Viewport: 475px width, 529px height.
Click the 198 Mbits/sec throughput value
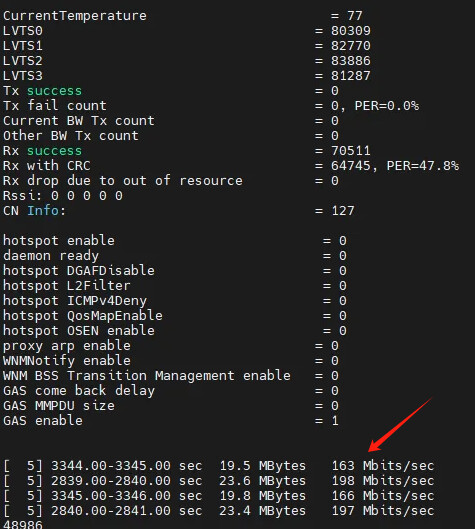(383, 481)
